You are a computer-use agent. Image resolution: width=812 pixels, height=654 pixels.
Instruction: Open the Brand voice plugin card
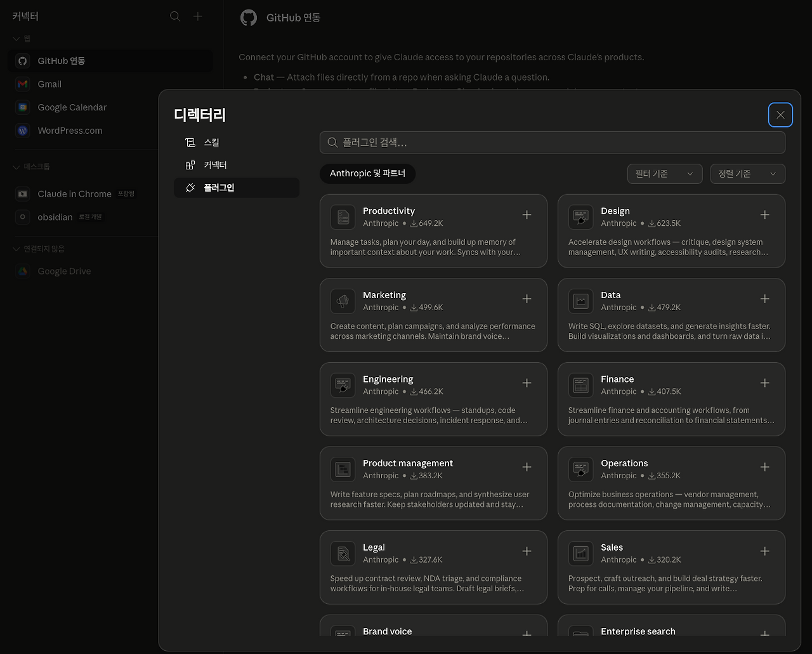tap(433, 625)
